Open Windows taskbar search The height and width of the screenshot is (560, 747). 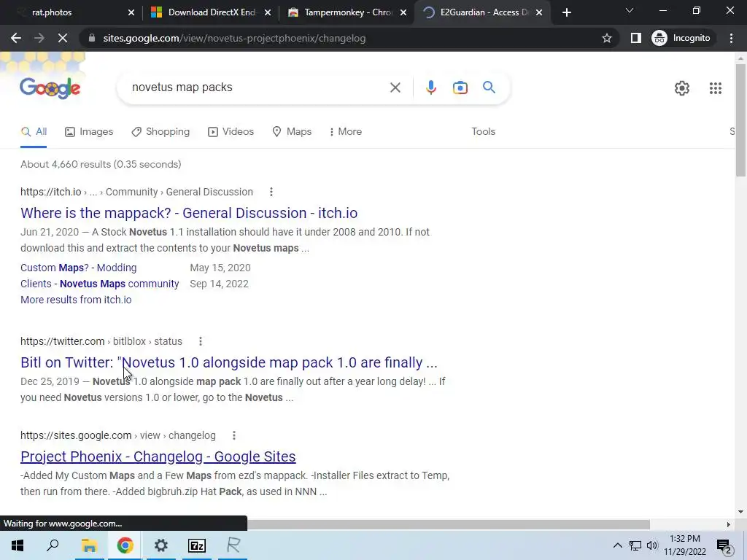pos(53,545)
